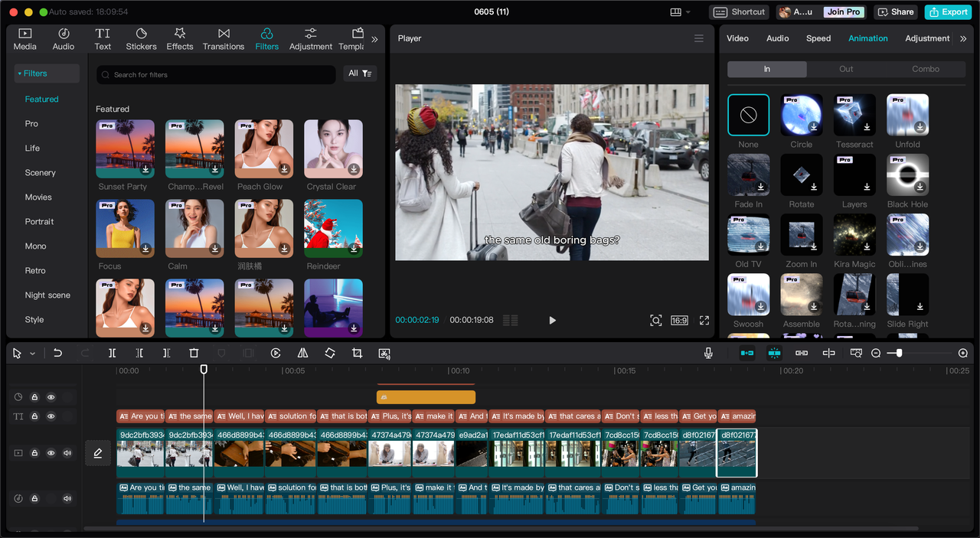Screen dimensions: 980x538
Task: Click the Share button
Action: pyautogui.click(x=897, y=12)
